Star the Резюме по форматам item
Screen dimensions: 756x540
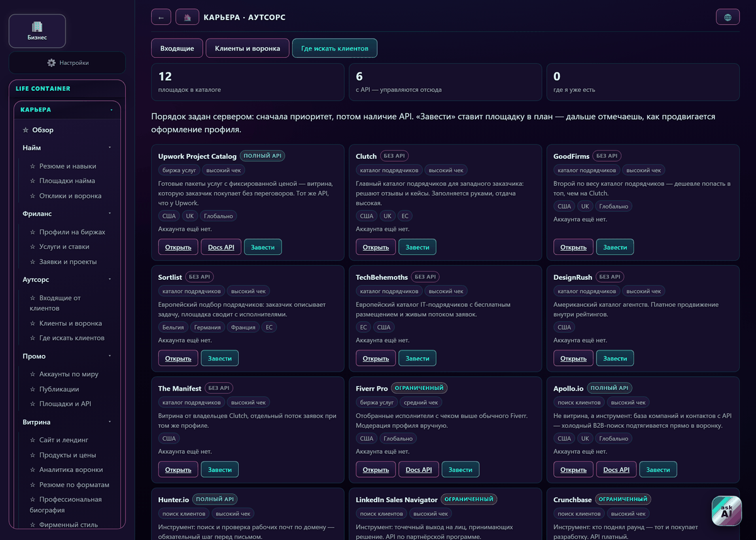pyautogui.click(x=33, y=485)
